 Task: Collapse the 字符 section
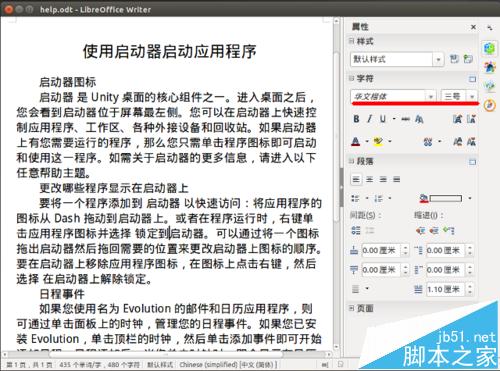coord(351,79)
